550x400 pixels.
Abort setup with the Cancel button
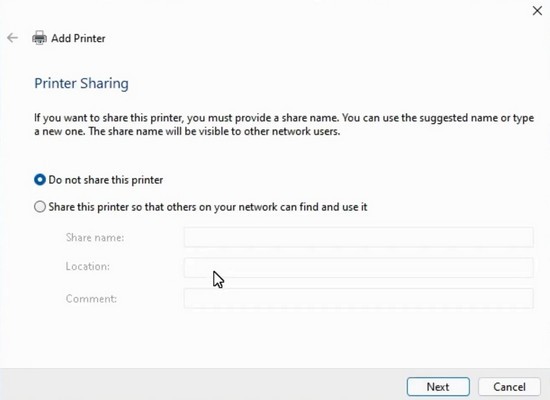509,387
